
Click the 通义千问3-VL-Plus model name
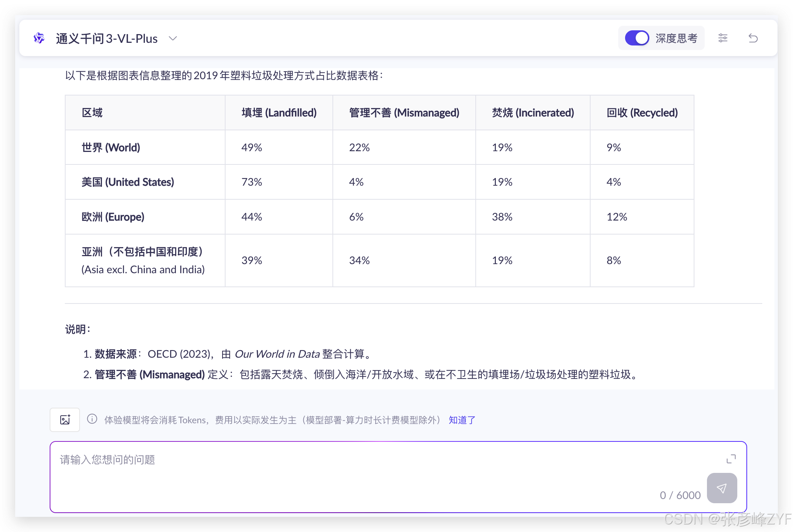pyautogui.click(x=107, y=39)
